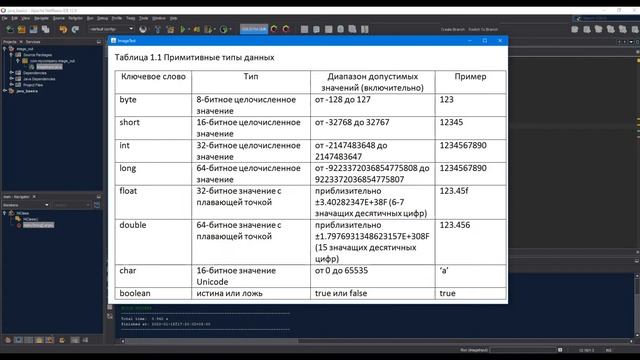Screen dimensions: 640x360
Task: Toggle Show Non-Public Members in Navigator
Action: pos(39,340)
